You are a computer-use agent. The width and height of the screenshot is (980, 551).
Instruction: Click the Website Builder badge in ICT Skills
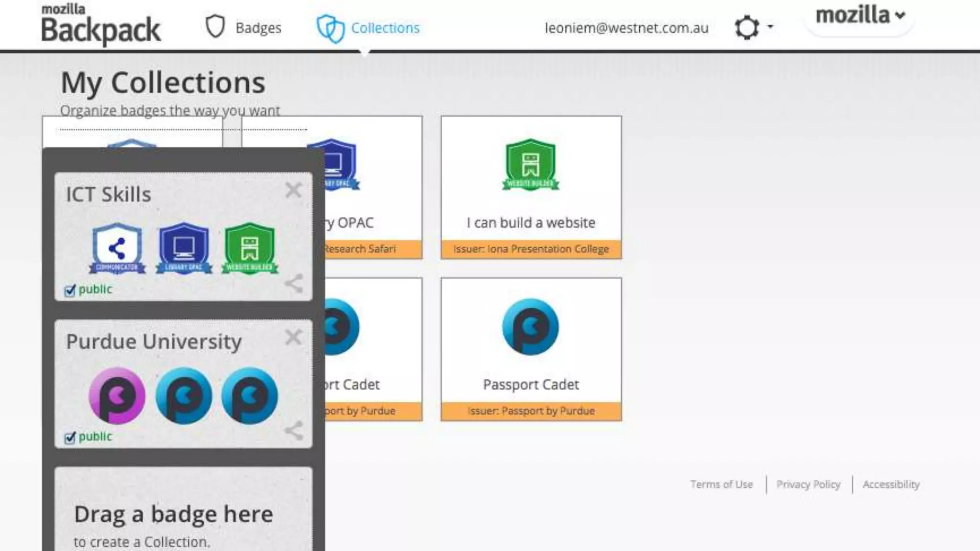pyautogui.click(x=250, y=248)
